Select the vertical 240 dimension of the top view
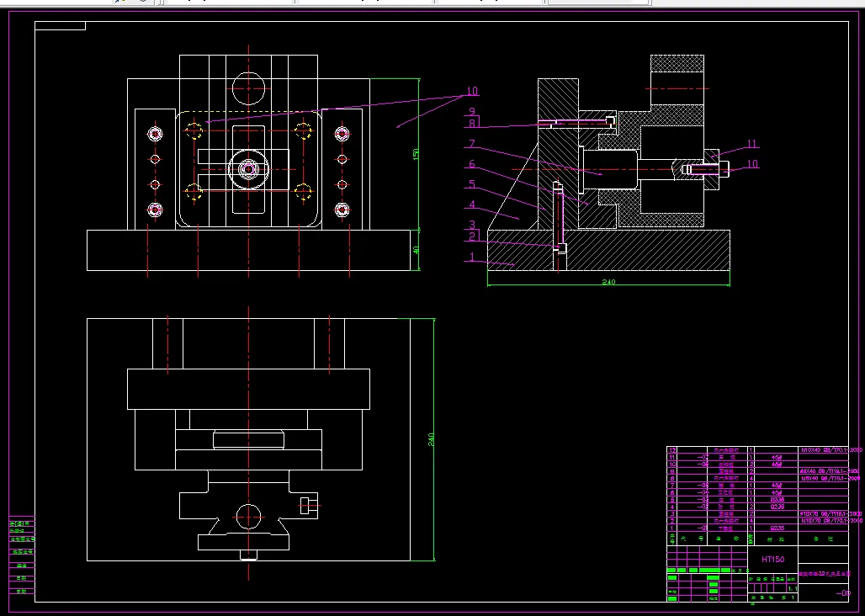The width and height of the screenshot is (865, 616). pos(432,439)
